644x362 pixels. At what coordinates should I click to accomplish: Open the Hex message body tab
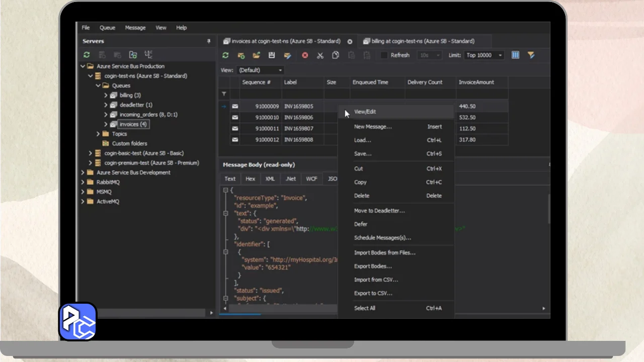click(250, 178)
